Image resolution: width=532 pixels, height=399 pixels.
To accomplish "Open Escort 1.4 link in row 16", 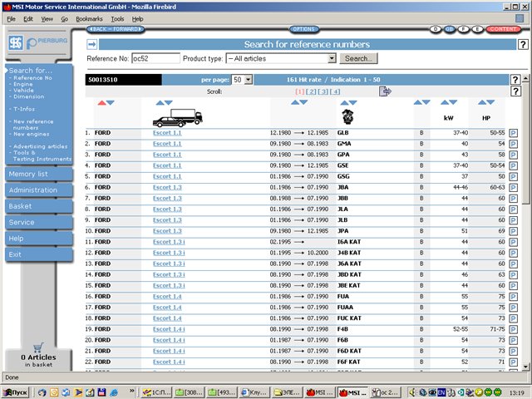I will 167,297.
